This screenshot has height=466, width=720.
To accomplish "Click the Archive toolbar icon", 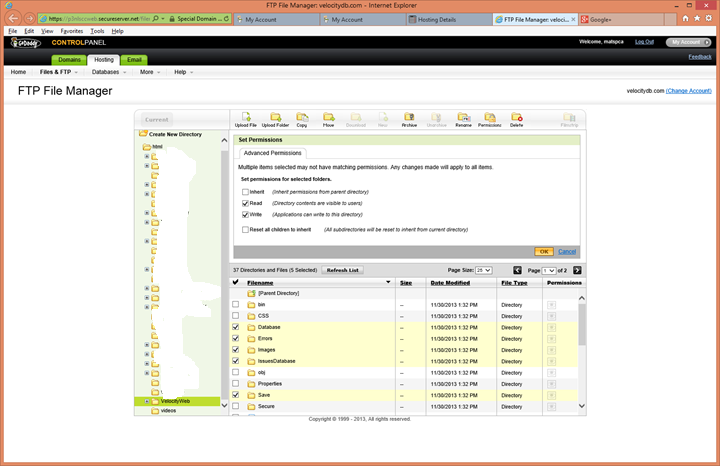I will (409, 117).
